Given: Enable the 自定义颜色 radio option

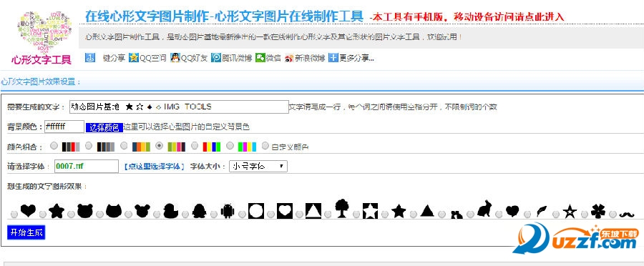Looking at the screenshot, I should coord(265,146).
